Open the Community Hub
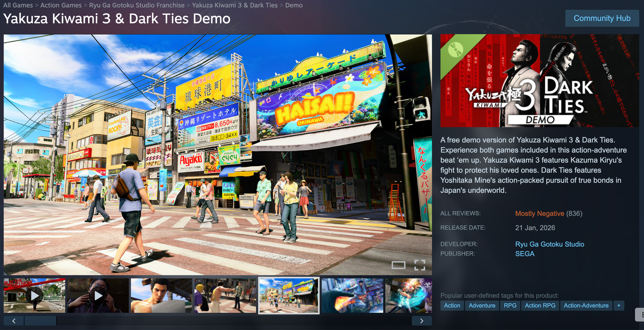 click(602, 18)
